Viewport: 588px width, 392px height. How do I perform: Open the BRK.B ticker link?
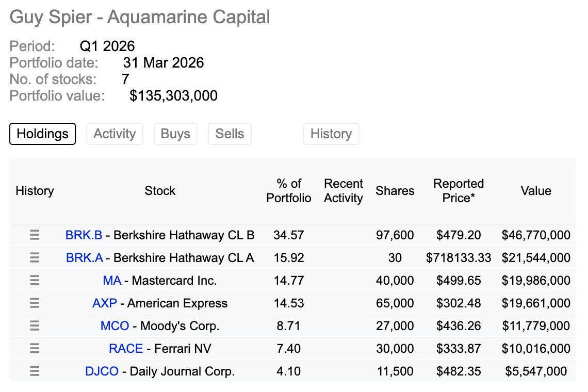pyautogui.click(x=84, y=235)
